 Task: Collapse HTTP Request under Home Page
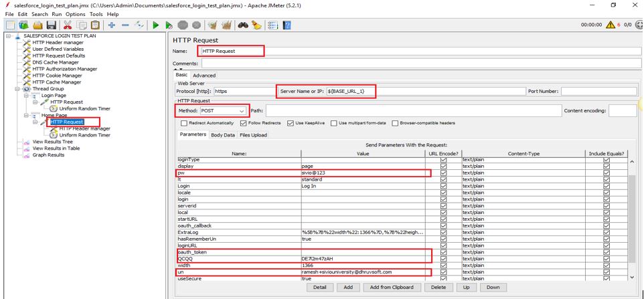click(x=35, y=122)
